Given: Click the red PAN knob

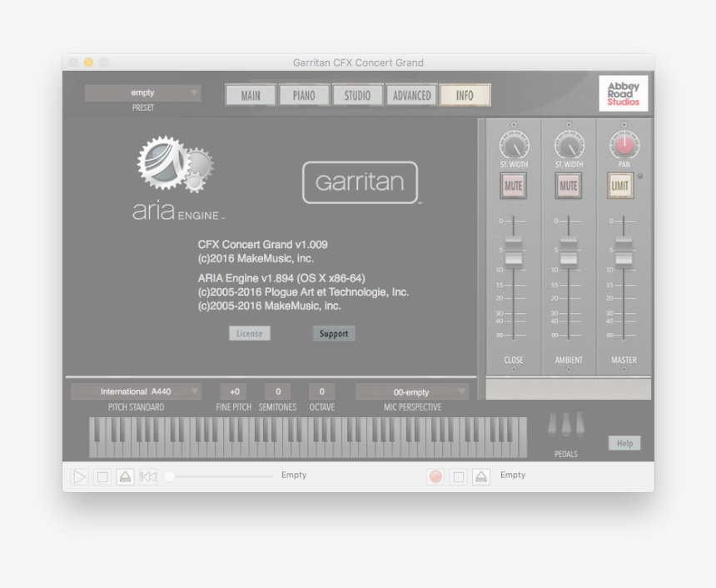Looking at the screenshot, I should (624, 146).
